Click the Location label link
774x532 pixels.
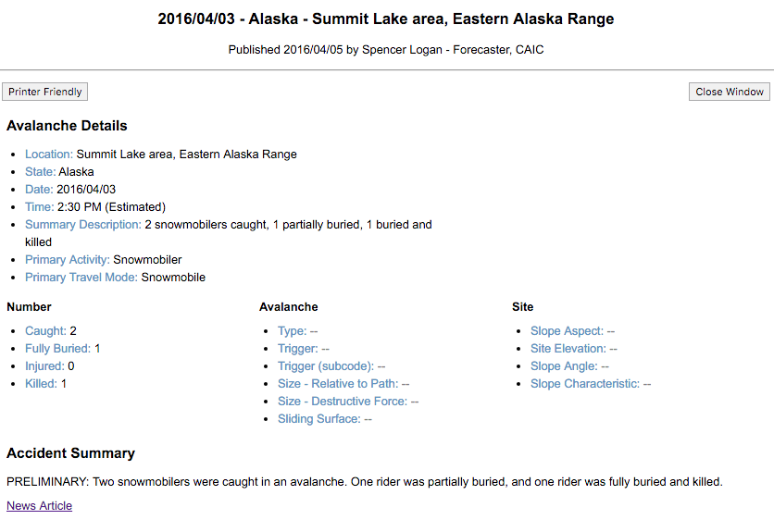click(49, 155)
